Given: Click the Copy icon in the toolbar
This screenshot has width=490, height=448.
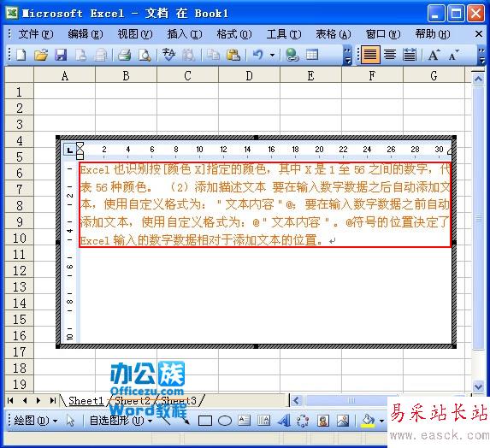Looking at the screenshot, I should point(213,56).
